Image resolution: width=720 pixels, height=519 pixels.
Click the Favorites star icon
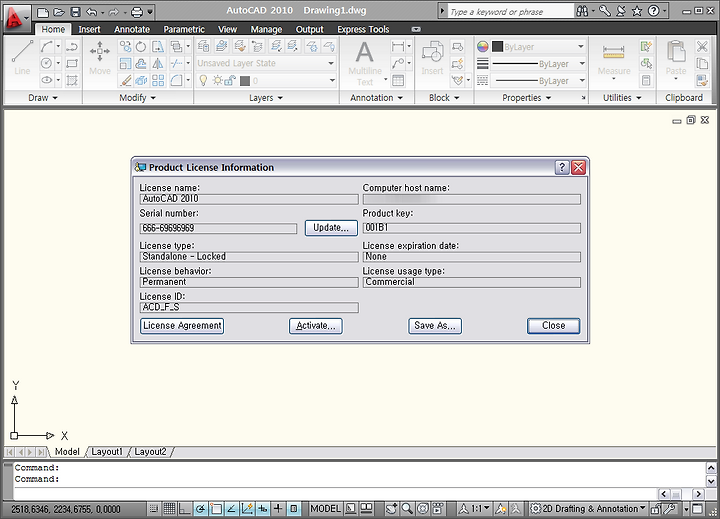point(637,11)
